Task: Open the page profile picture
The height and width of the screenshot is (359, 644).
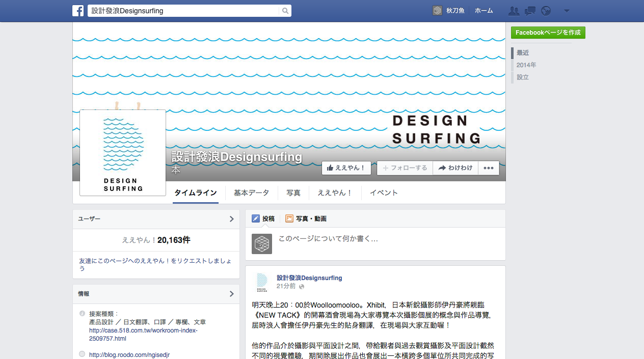Action: [x=123, y=153]
